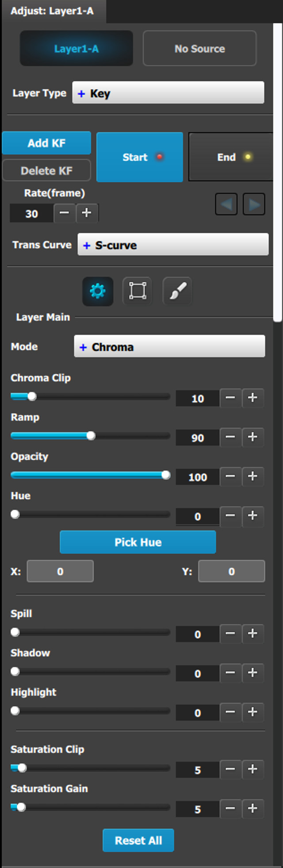Image resolution: width=283 pixels, height=868 pixels.
Task: Click the X coordinate input field
Action: (x=60, y=571)
